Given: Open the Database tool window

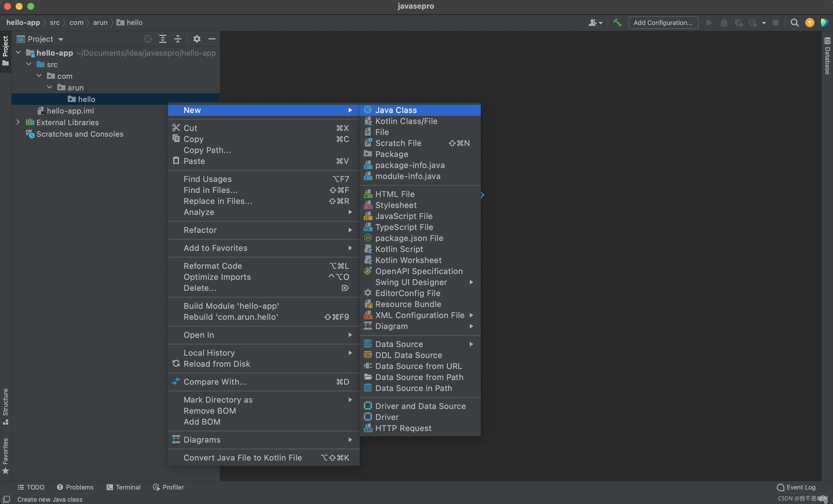Looking at the screenshot, I should coord(827,56).
